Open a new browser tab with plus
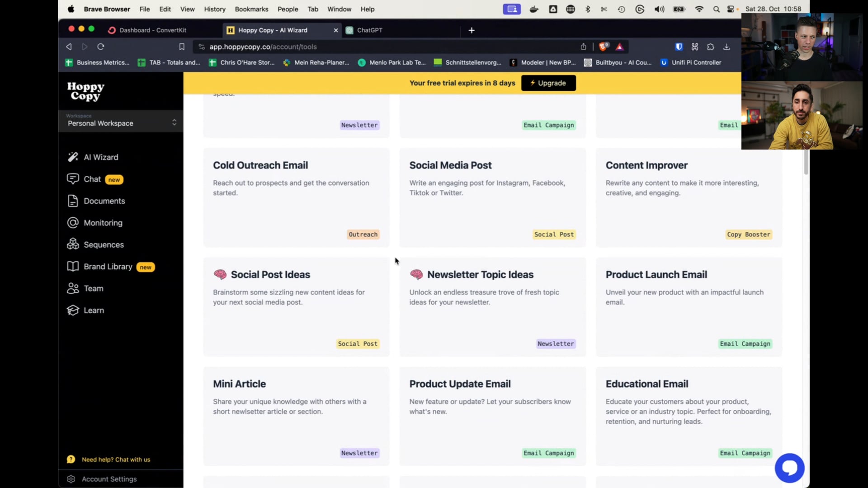The width and height of the screenshot is (868, 488). point(472,30)
